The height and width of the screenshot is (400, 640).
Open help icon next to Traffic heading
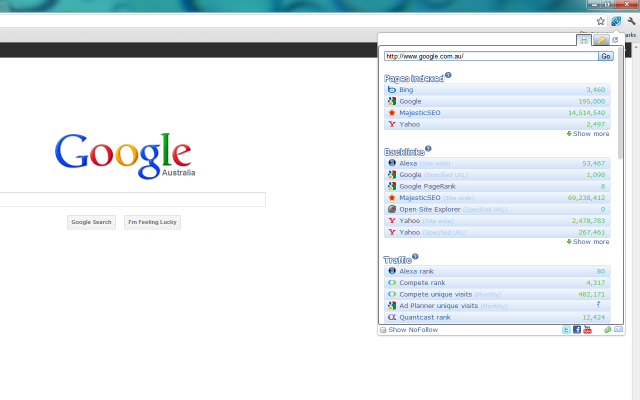(415, 257)
